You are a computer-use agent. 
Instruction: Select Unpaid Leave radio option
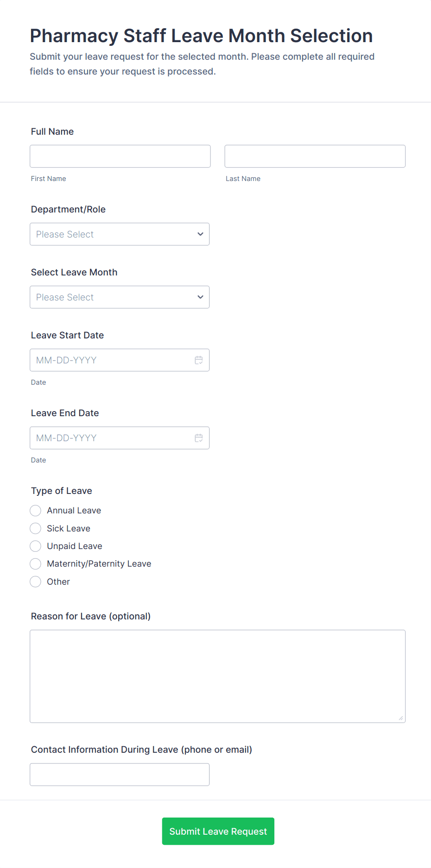click(36, 546)
